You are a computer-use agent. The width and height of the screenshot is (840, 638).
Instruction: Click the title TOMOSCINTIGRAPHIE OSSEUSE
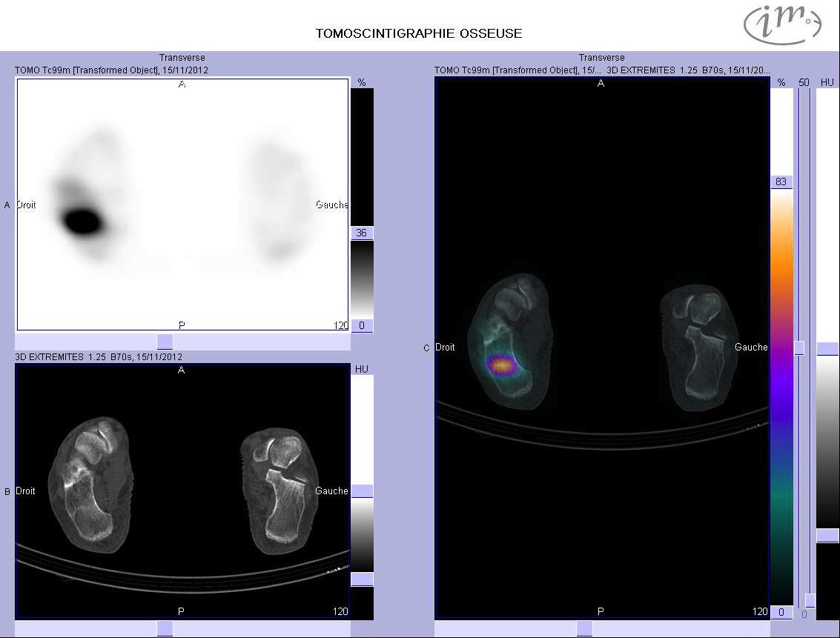419,33
